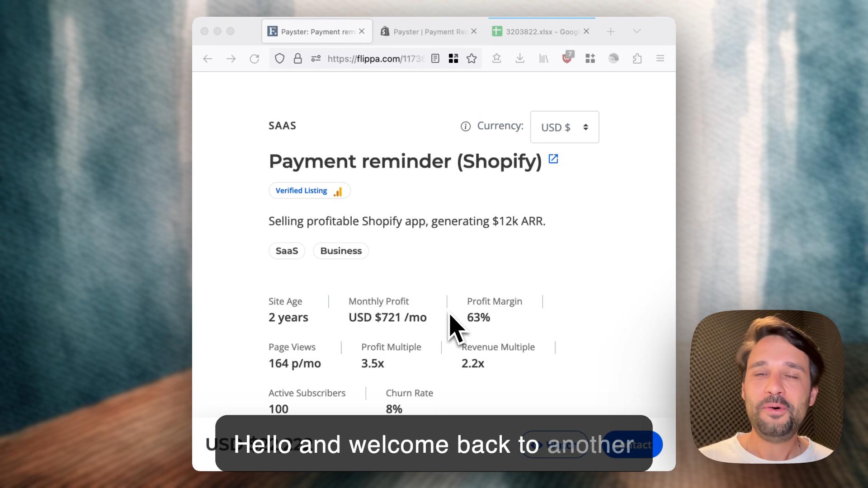Viewport: 868px width, 488px height.
Task: Click the Business tag pill
Action: point(341,251)
